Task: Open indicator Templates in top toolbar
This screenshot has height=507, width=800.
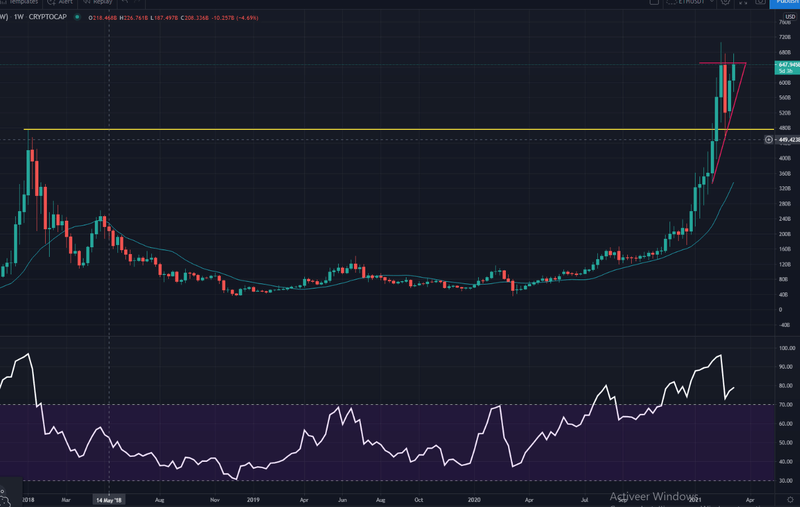Action: [19, 3]
